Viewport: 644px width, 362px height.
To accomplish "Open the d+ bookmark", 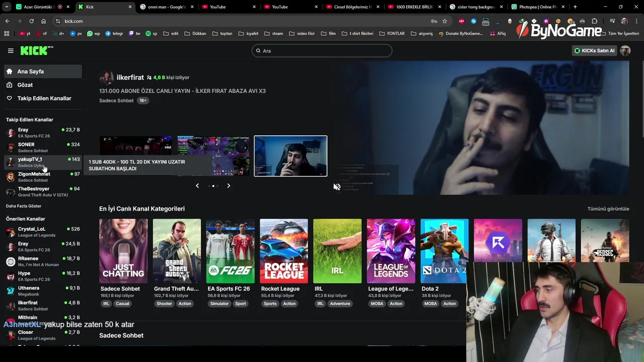I will 59,34.
